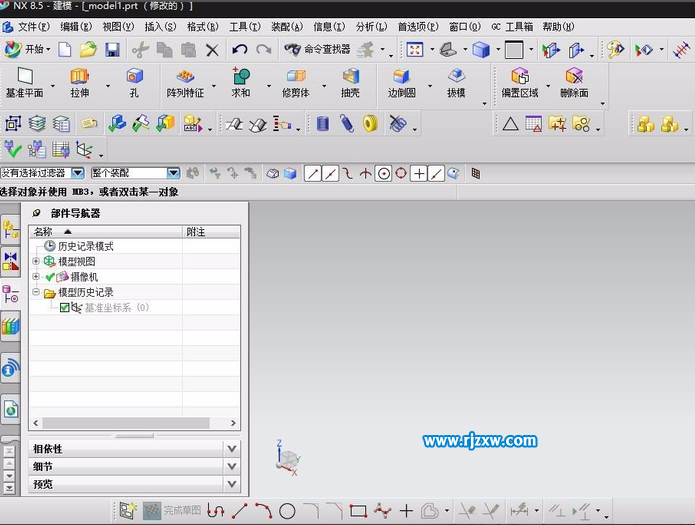Click the 求和 unite icon
695x525 pixels.
click(241, 83)
